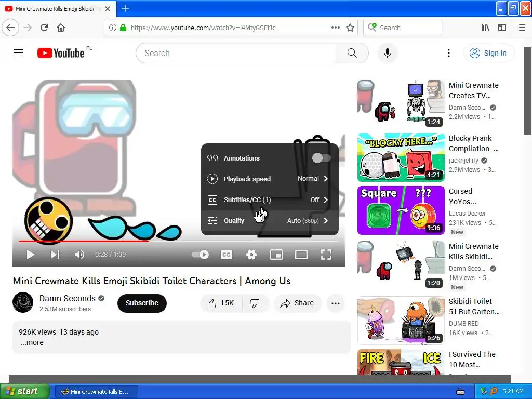The height and width of the screenshot is (399, 532).
Task: Open more actions ellipsis below the video
Action: pyautogui.click(x=335, y=303)
